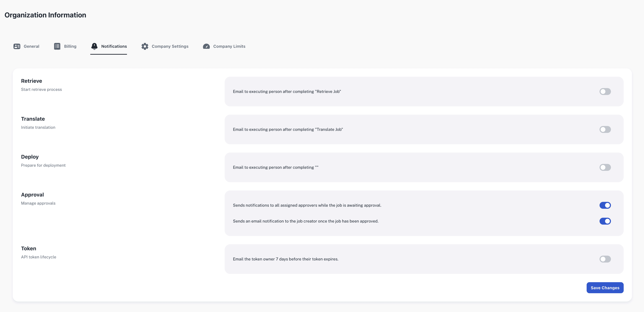Switch to the Billing tab
The height and width of the screenshot is (312, 644).
click(65, 46)
